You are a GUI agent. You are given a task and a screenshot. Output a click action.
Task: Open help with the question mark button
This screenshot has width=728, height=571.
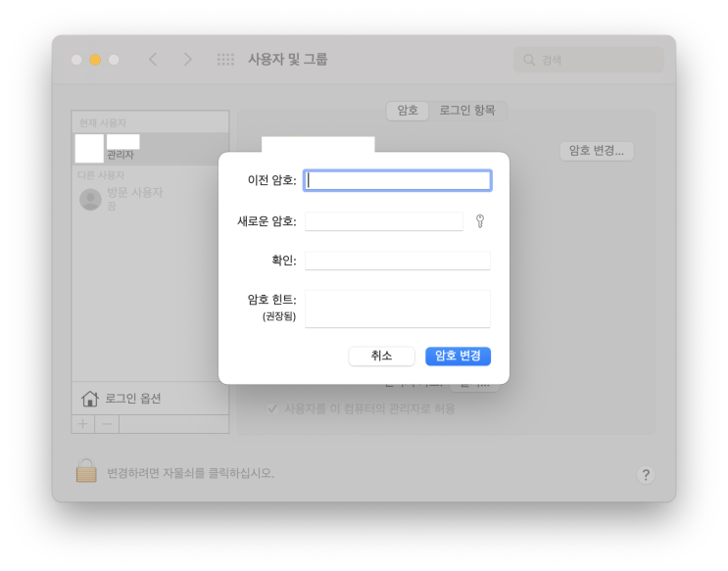point(646,474)
